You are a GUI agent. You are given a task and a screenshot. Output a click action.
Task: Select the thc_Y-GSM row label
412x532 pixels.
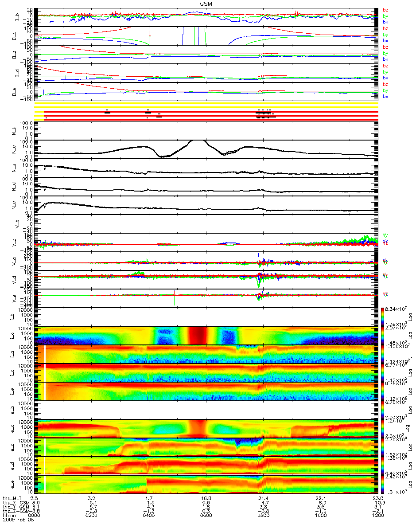16,507
